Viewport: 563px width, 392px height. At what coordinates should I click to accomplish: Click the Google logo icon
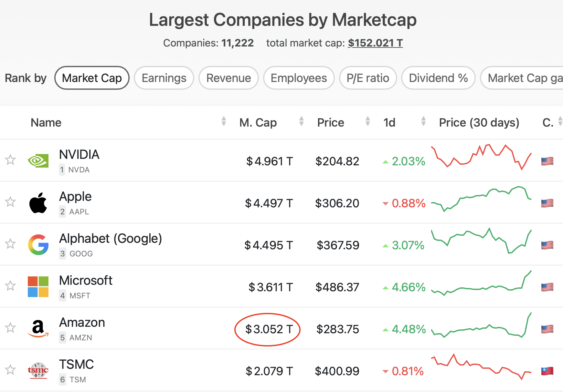pos(38,245)
